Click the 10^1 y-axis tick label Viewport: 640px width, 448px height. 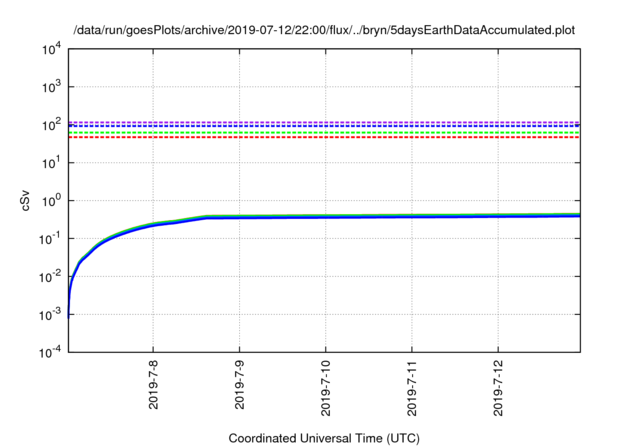click(51, 163)
